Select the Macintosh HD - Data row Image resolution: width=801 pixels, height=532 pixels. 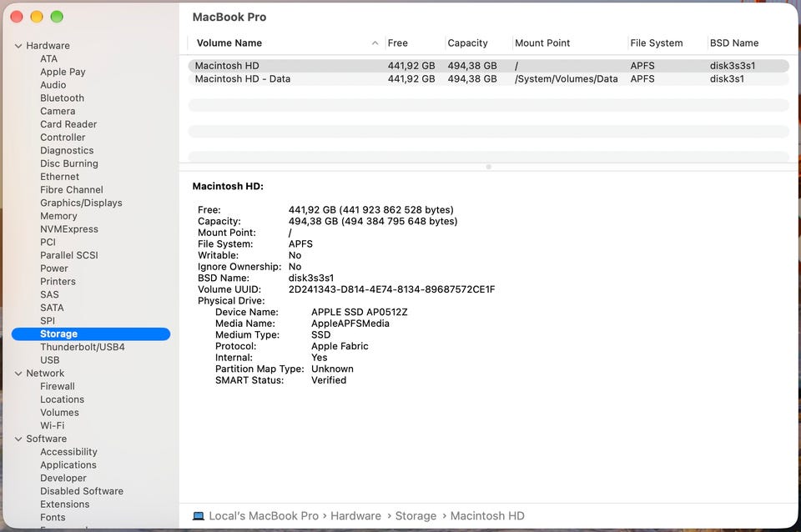coord(488,79)
